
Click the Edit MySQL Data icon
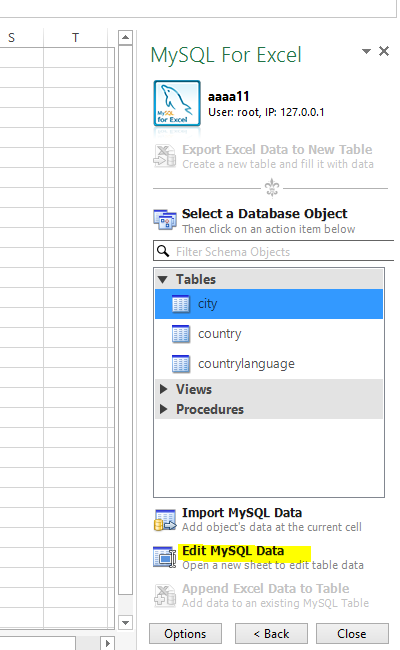(165, 557)
